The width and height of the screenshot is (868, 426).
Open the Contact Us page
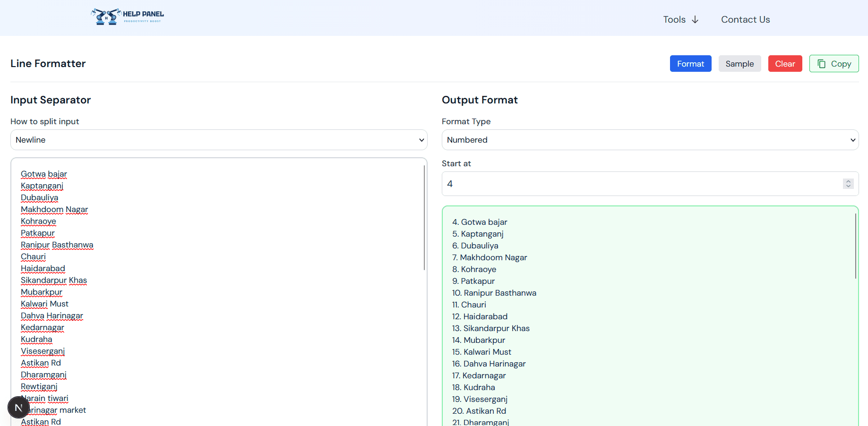745,20
